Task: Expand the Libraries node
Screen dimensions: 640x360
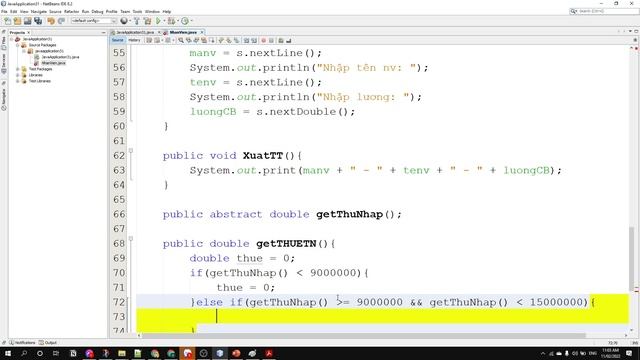Action: click(18, 75)
